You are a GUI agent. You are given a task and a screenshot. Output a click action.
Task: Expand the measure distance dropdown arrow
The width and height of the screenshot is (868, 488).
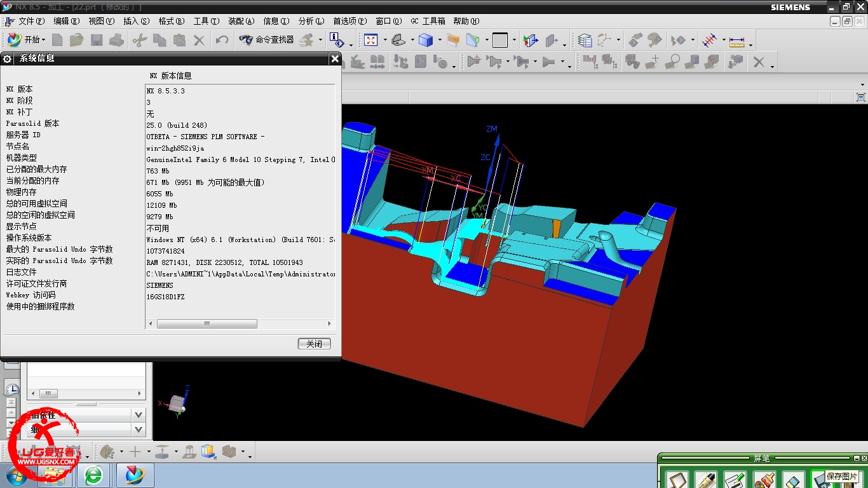[x=750, y=44]
